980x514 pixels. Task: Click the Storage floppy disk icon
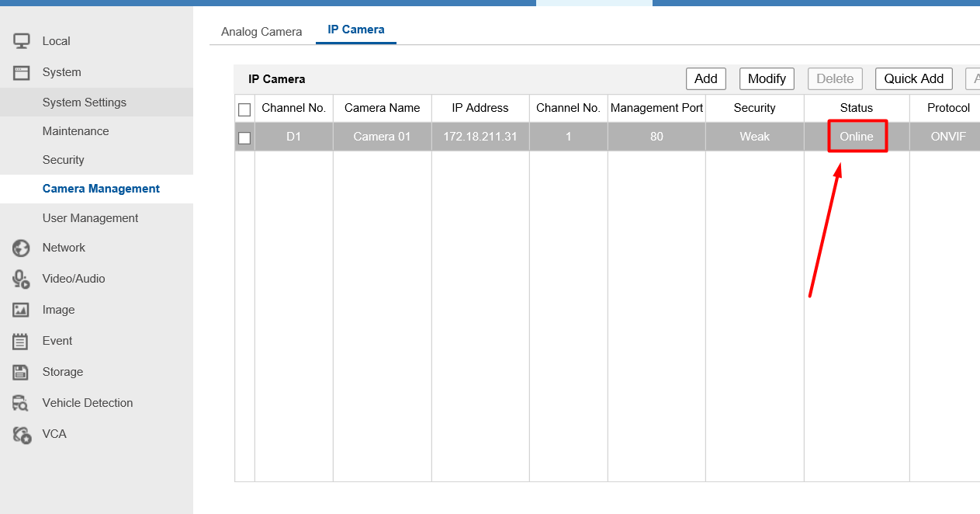pyautogui.click(x=21, y=372)
